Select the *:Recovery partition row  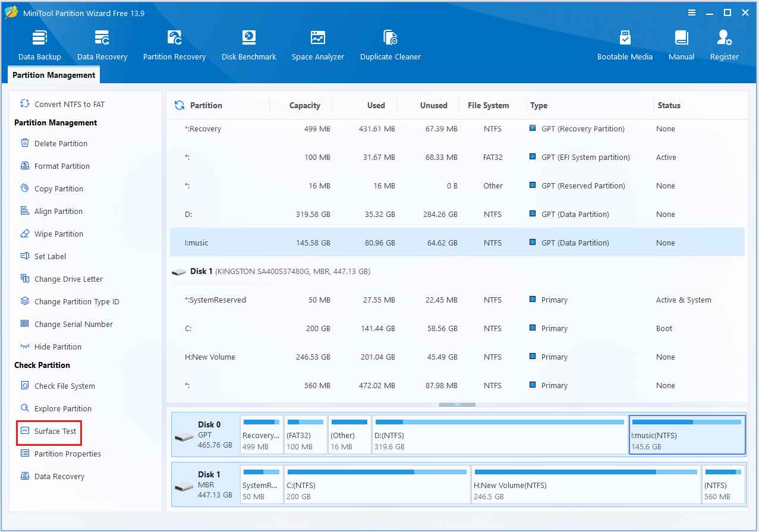(x=457, y=129)
